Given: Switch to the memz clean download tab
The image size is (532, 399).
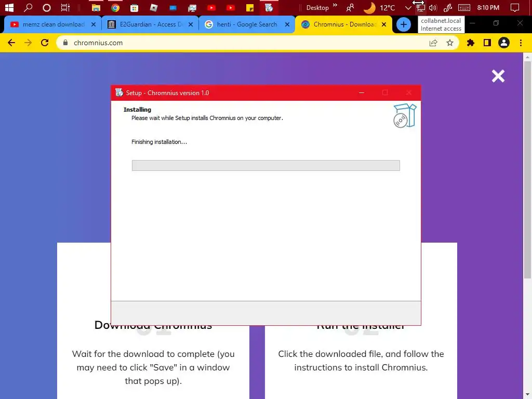Looking at the screenshot, I should click(x=53, y=24).
